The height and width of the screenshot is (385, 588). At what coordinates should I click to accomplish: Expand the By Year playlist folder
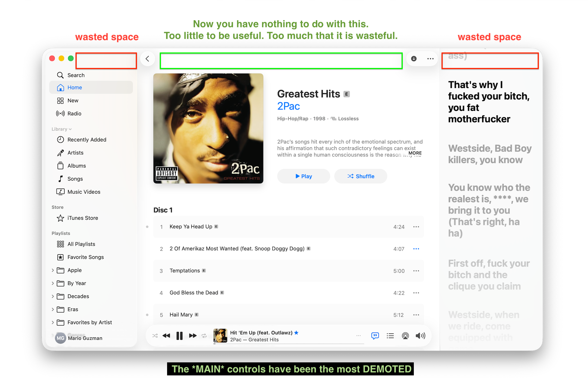pyautogui.click(x=53, y=283)
